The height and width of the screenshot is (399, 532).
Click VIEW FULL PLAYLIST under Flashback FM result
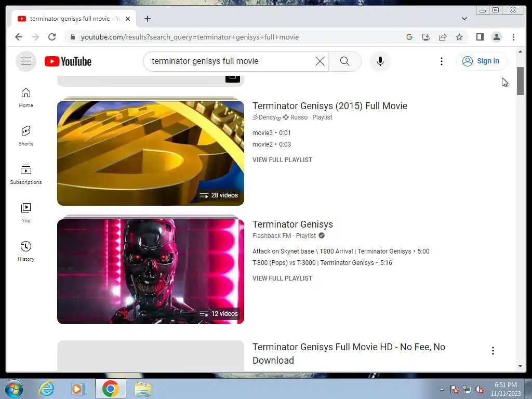click(282, 278)
